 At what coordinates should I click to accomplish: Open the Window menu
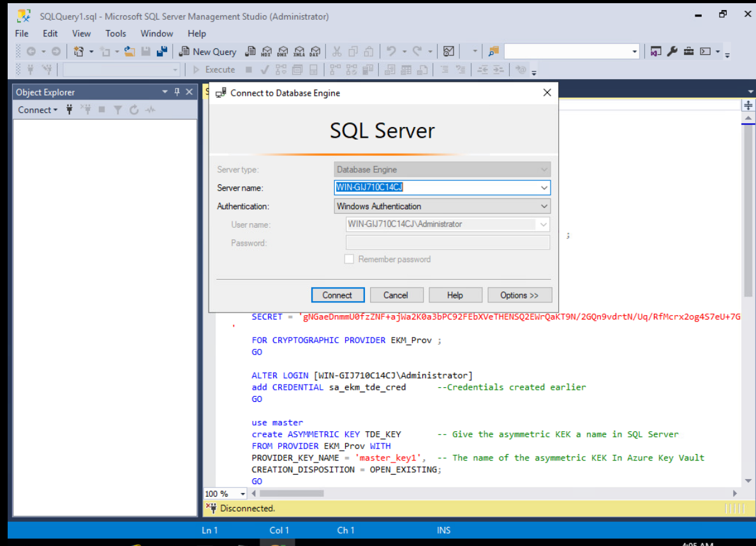[x=157, y=34]
